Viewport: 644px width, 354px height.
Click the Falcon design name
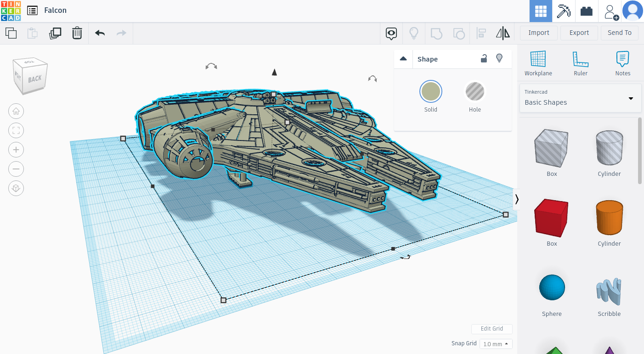[55, 10]
